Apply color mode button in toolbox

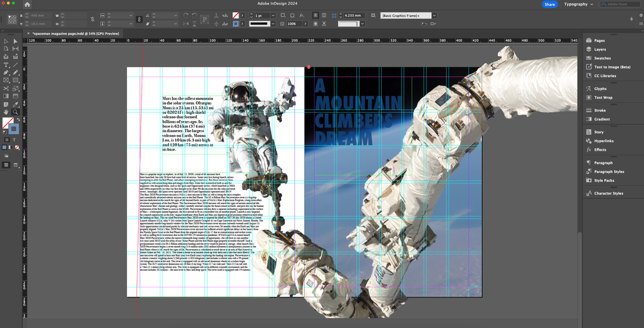tap(5, 147)
